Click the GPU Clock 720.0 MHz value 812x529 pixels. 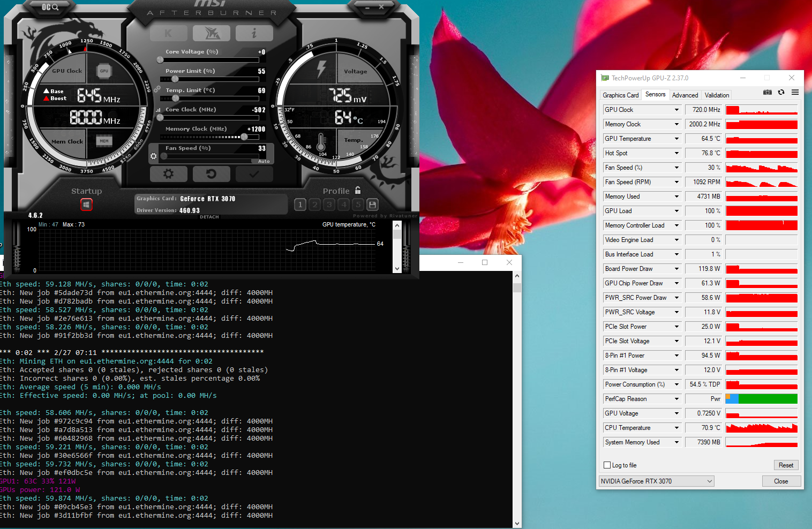point(703,110)
